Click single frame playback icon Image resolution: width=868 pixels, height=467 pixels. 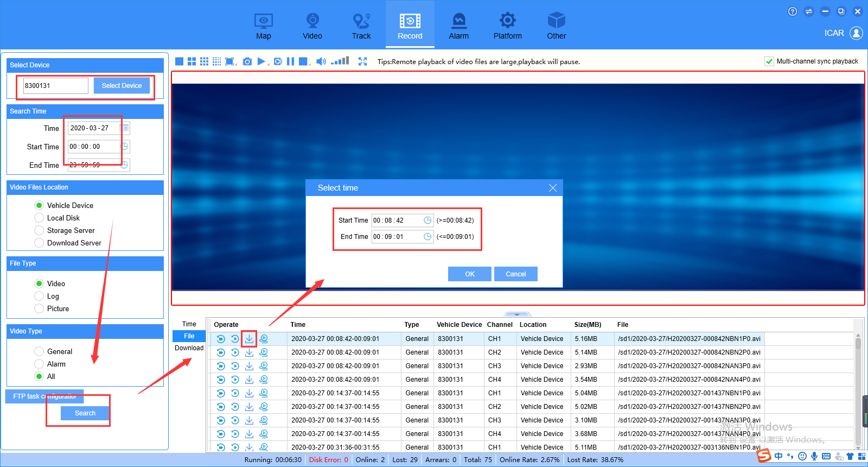(x=278, y=61)
